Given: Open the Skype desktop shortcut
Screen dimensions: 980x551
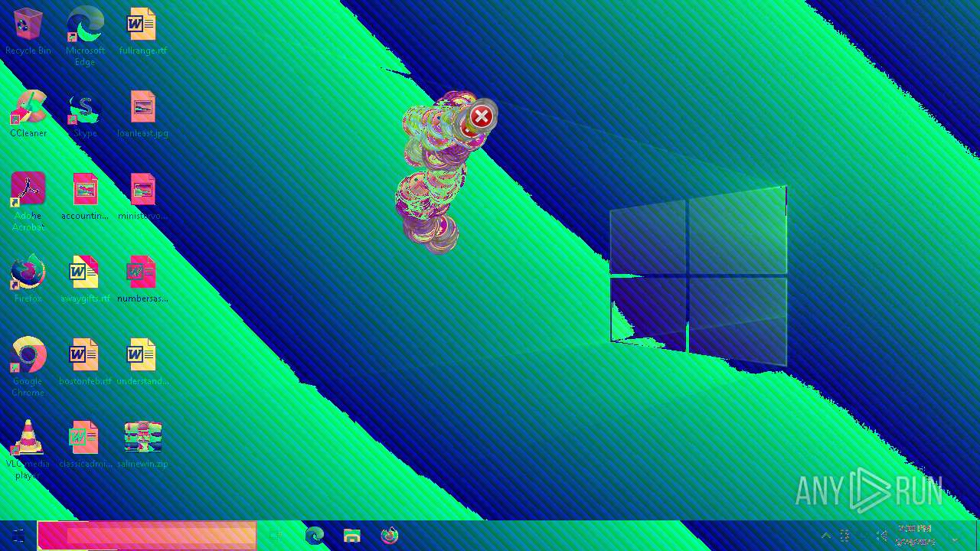Looking at the screenshot, I should point(85,113).
